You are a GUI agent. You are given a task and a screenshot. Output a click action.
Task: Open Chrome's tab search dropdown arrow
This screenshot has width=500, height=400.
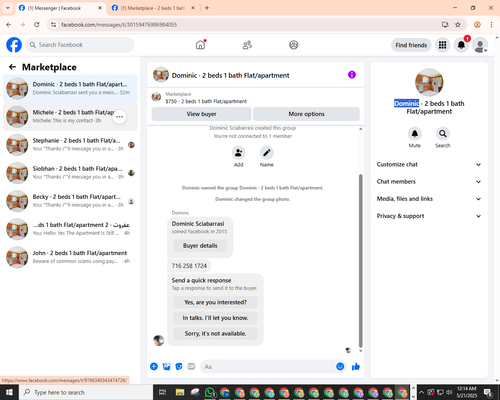coord(8,8)
